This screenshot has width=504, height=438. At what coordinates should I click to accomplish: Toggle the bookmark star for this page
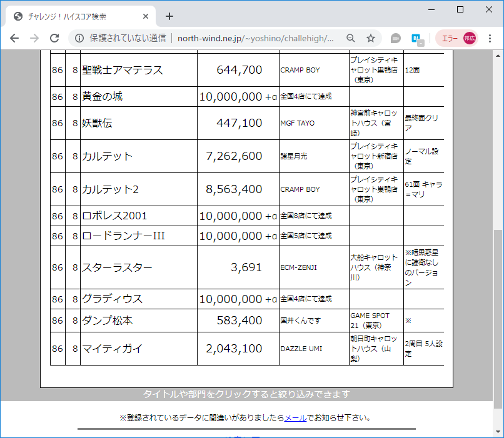[x=370, y=37]
